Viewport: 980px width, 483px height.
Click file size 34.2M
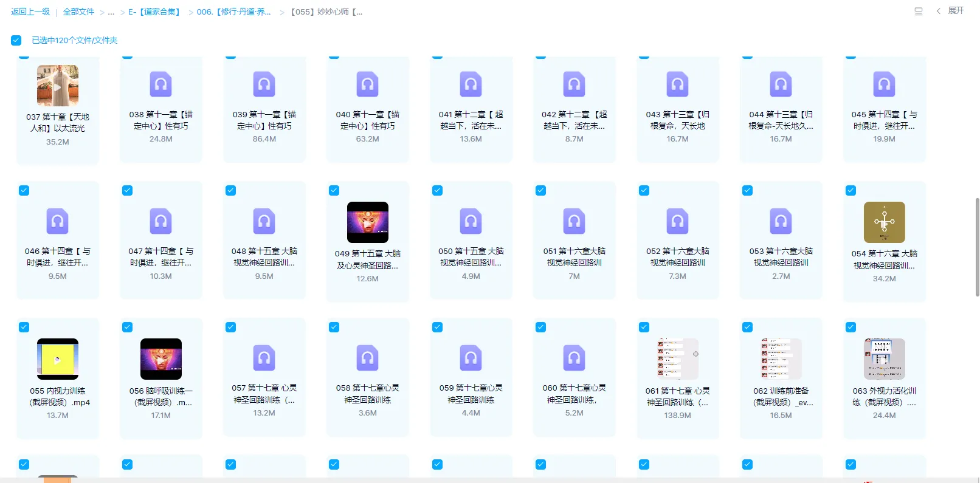[884, 279]
